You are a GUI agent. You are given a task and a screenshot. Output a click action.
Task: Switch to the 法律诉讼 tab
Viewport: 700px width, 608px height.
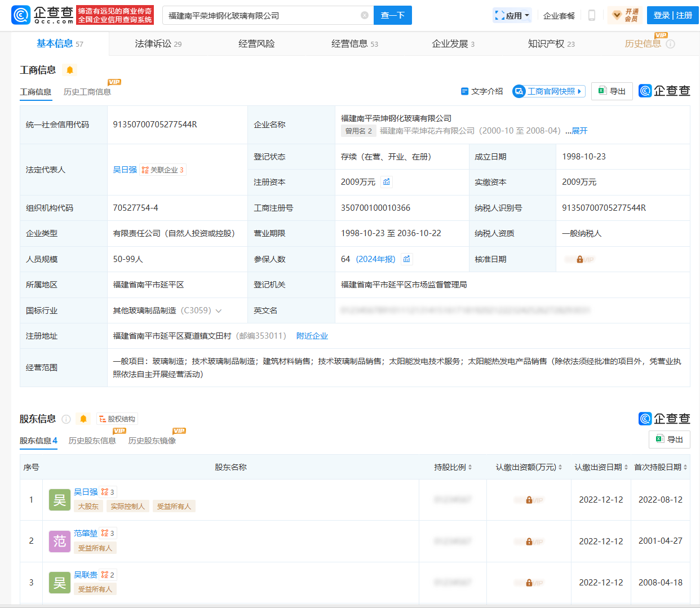pos(158,43)
